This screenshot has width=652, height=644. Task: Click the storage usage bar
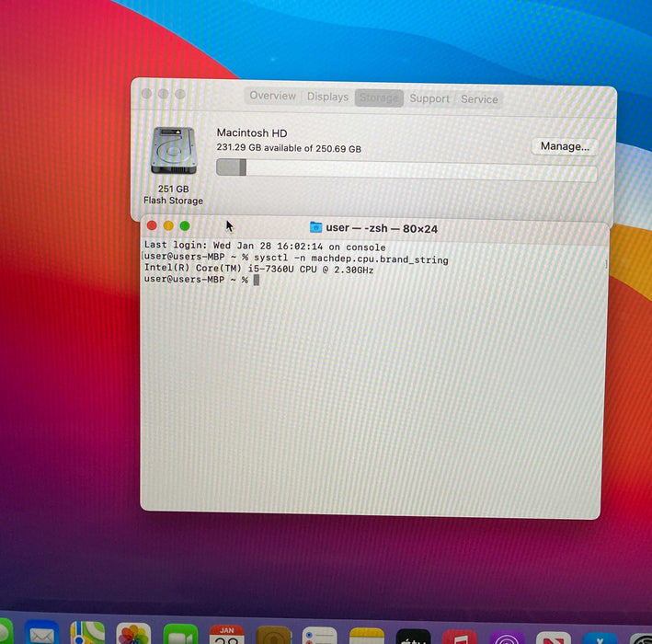[x=406, y=170]
